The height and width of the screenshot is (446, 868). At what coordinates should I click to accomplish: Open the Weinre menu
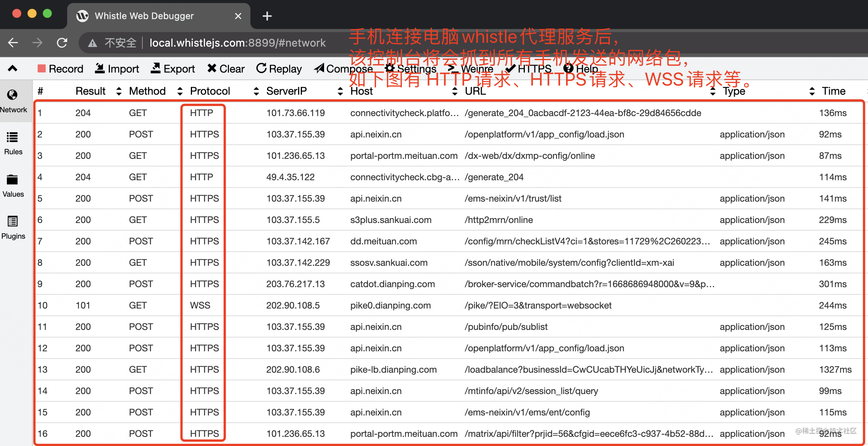point(471,69)
